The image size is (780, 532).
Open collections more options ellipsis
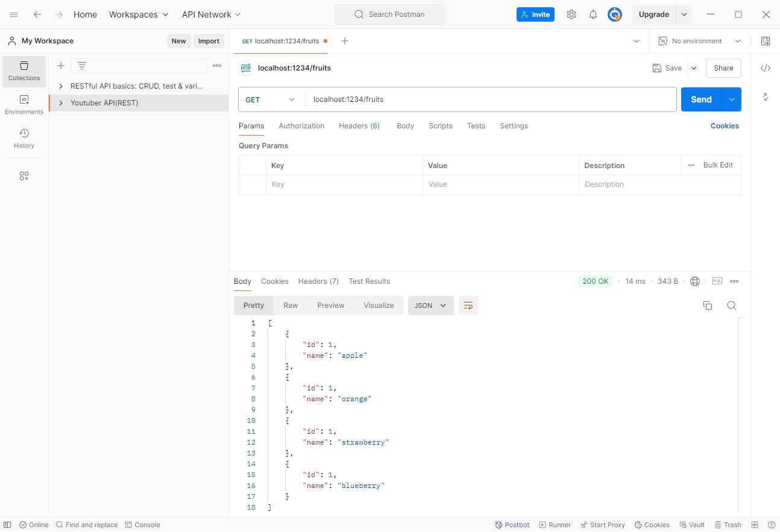click(217, 66)
